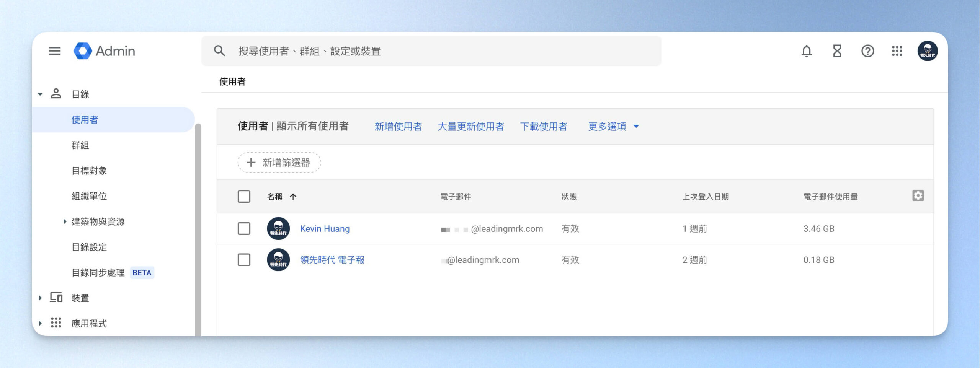980x368 pixels.
Task: Open 組織單位 in the sidebar
Action: pos(89,196)
